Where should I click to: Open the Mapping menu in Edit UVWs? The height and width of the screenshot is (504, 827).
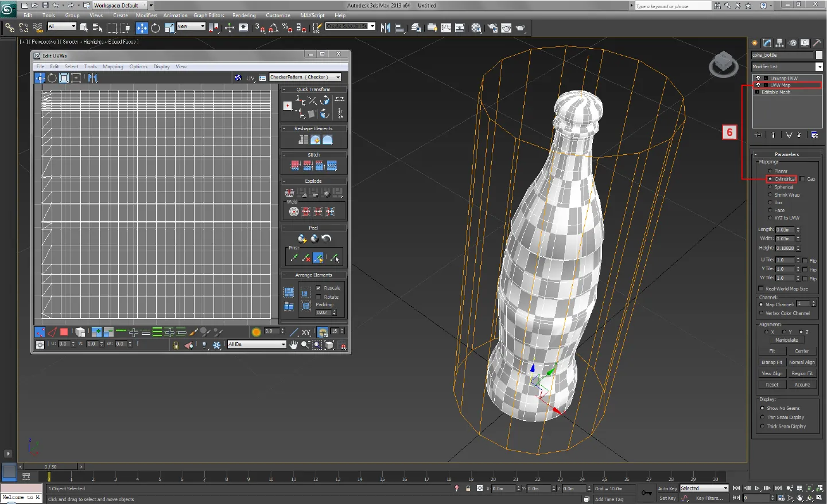click(113, 67)
